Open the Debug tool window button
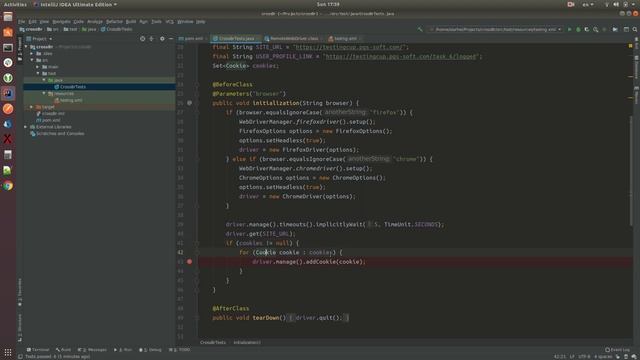This screenshot has width=640, height=360. point(151,350)
